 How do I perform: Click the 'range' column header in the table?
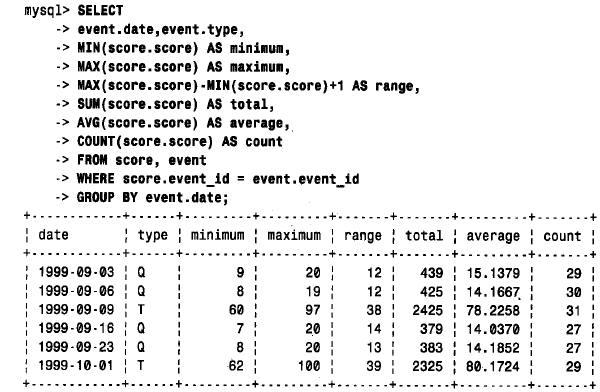coord(363,237)
